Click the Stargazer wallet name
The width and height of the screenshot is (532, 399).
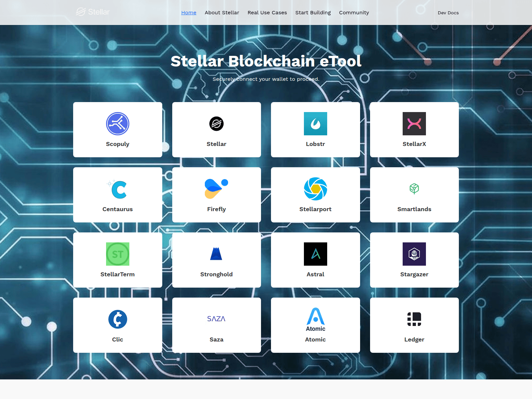[414, 274]
